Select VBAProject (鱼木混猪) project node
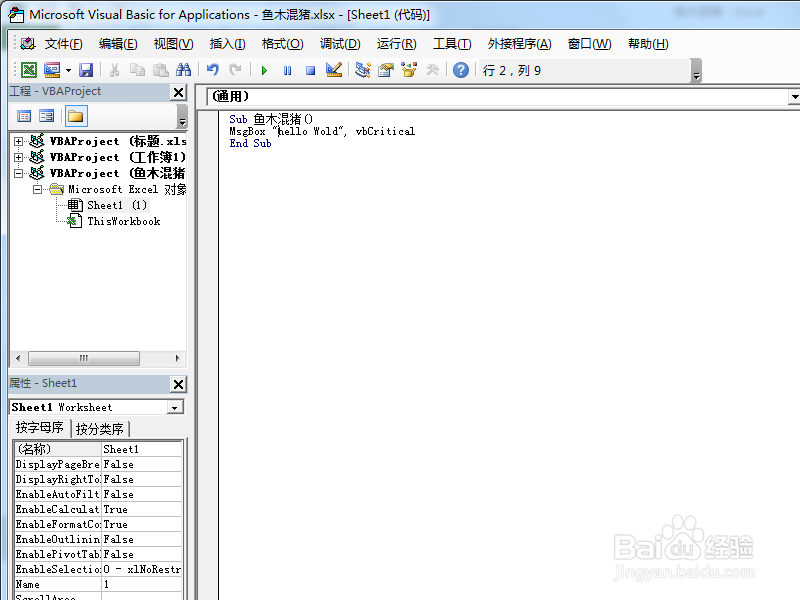Viewport: 800px width, 600px height. point(117,173)
